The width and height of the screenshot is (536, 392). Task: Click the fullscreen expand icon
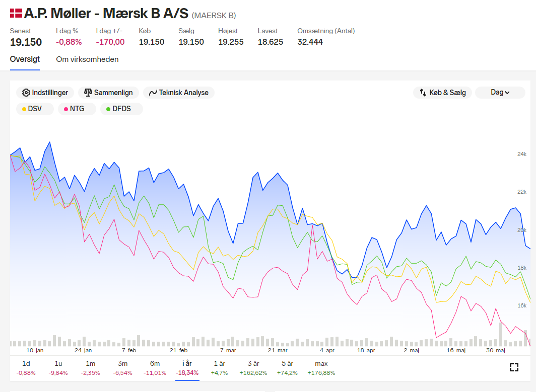coord(514,367)
